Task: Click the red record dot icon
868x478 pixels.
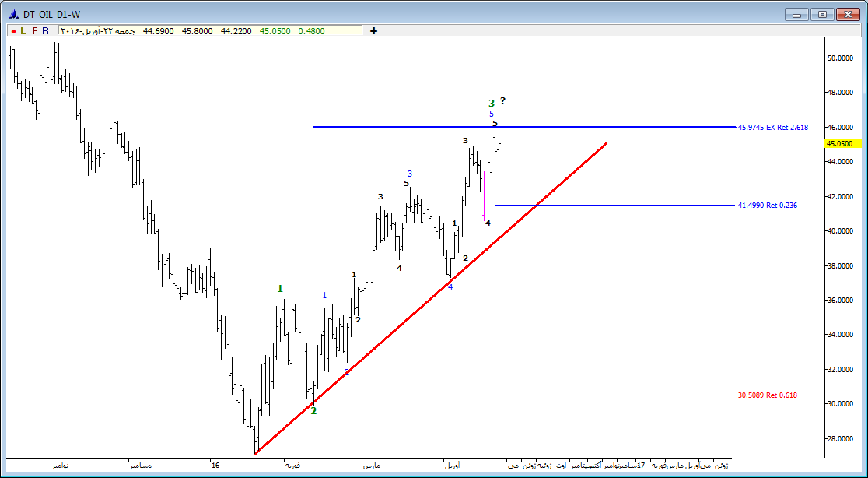Action: pos(12,31)
